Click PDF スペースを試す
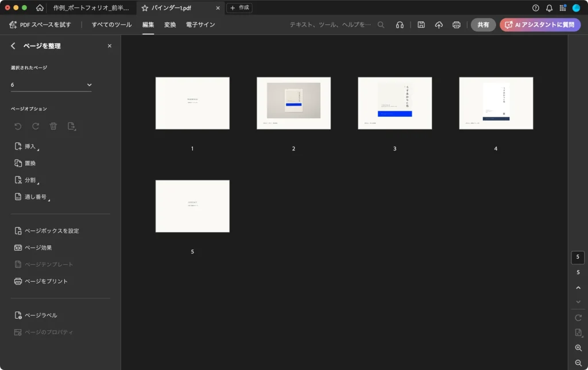588x370 pixels. pos(40,25)
